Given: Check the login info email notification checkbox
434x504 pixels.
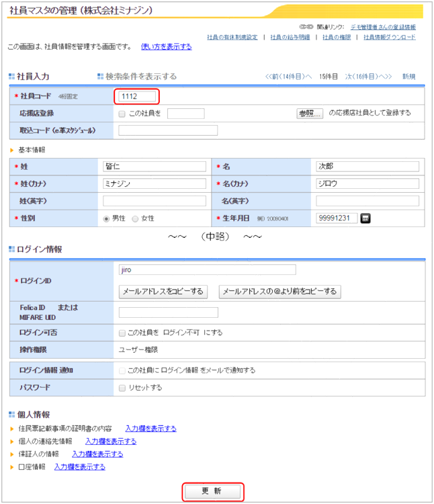Looking at the screenshot, I should [122, 370].
